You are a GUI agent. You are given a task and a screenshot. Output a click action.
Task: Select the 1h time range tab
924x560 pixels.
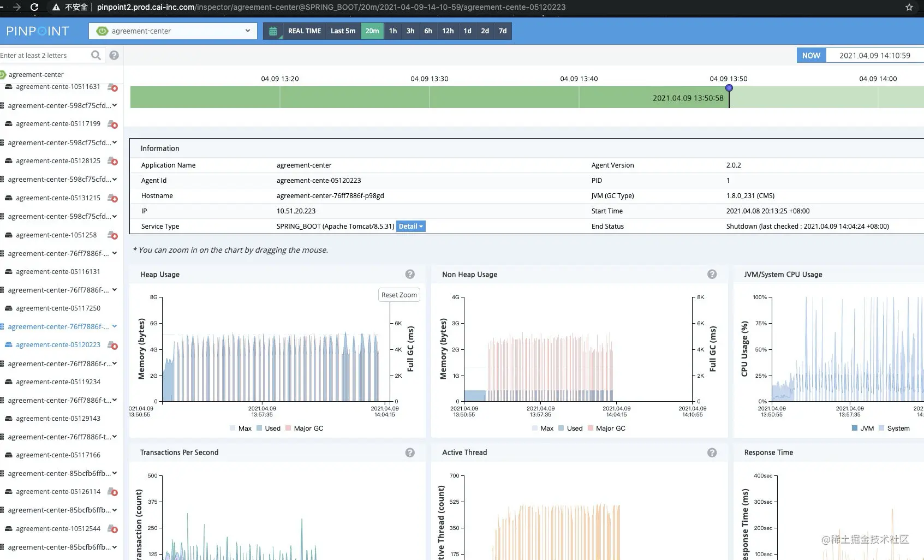pyautogui.click(x=393, y=31)
